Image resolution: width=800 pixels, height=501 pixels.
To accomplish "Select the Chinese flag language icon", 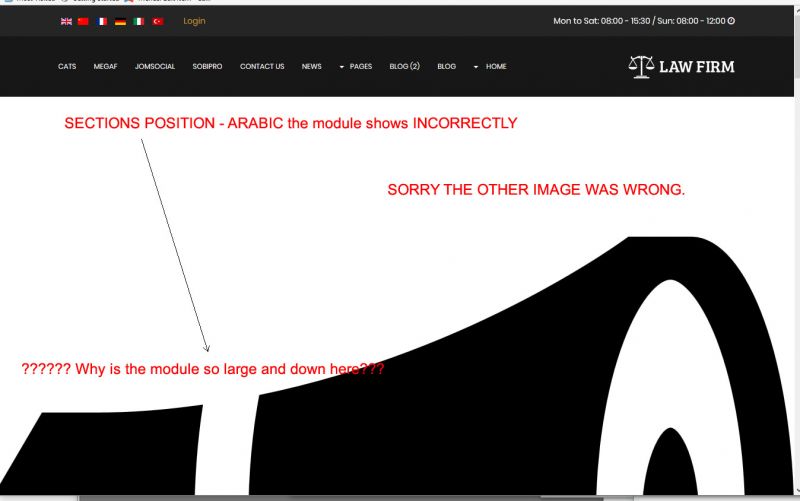I will (x=84, y=21).
